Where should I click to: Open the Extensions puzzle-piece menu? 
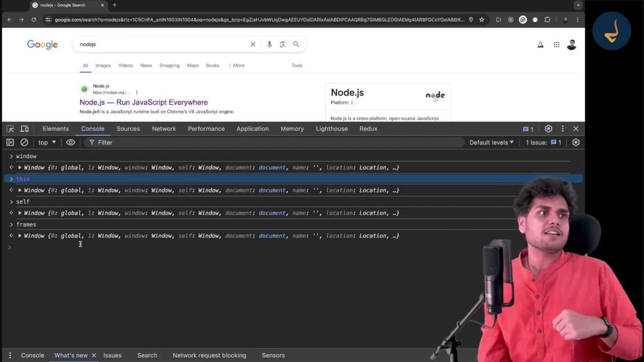tap(547, 19)
